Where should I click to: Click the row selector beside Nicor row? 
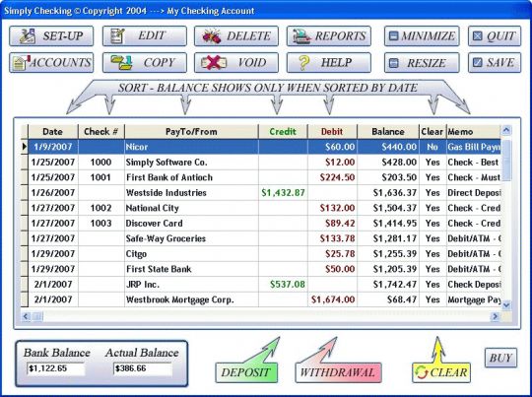tap(25, 147)
